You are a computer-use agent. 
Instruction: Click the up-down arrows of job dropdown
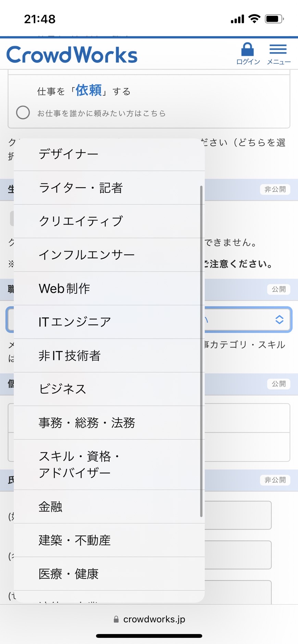(x=279, y=319)
